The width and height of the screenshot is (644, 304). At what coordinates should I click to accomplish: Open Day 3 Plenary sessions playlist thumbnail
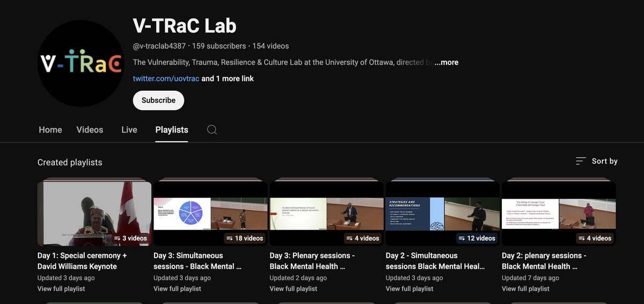326,213
